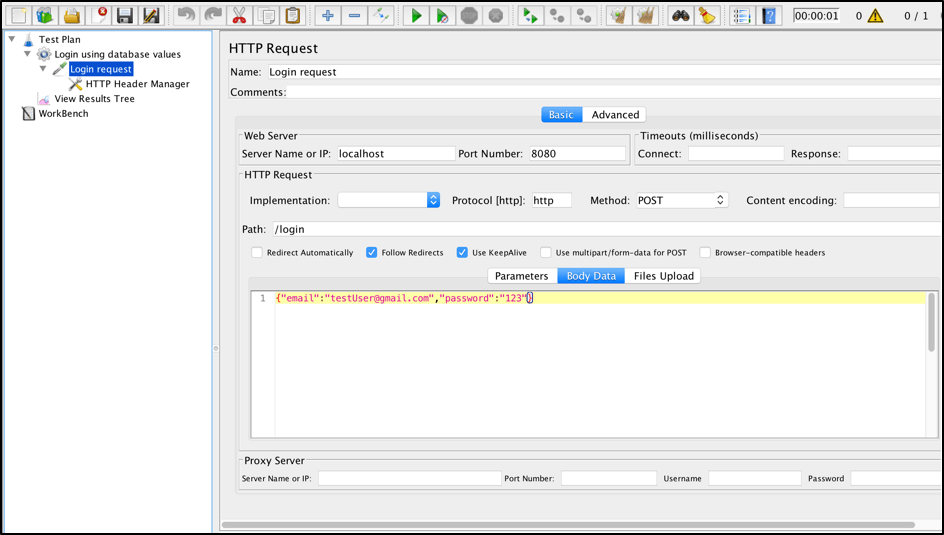
Task: Click Remote Stop All icon
Action: pos(557,15)
